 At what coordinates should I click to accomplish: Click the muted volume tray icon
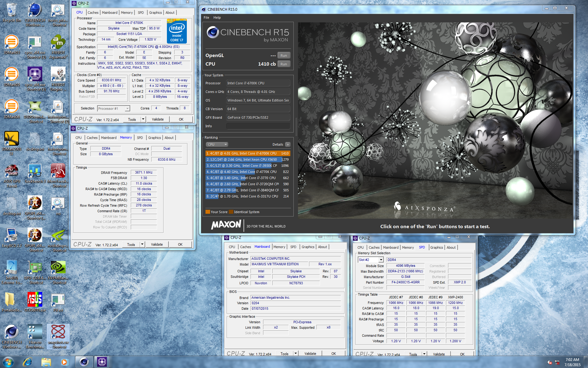(x=549, y=362)
